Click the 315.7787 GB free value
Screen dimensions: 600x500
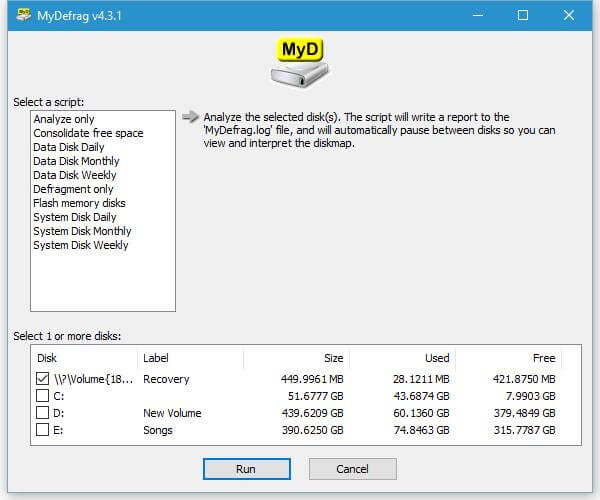525,430
